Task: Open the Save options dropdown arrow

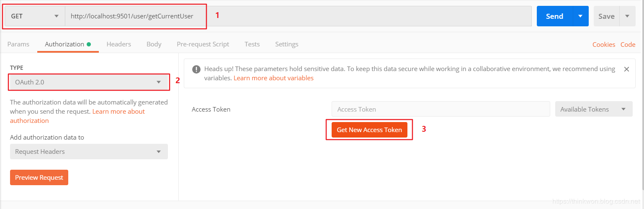Action: (x=627, y=16)
